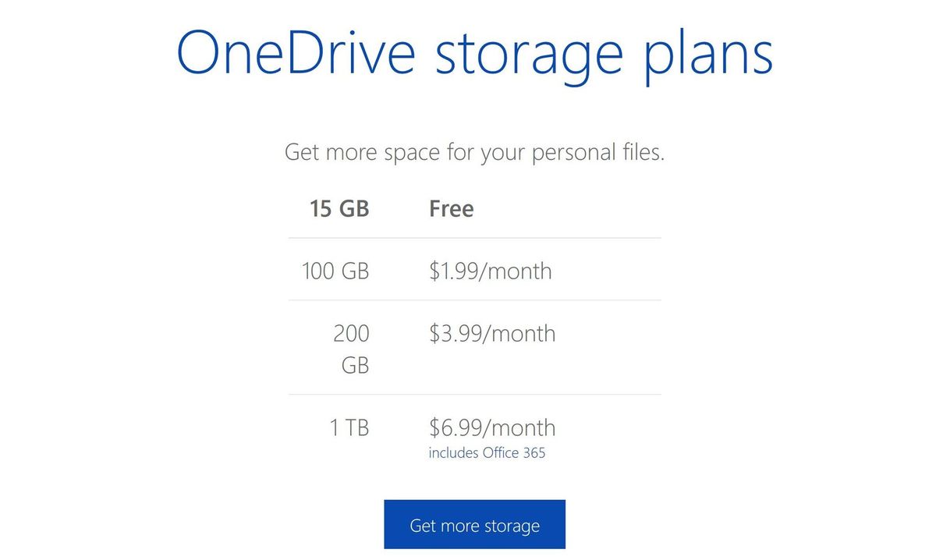Click the Free price label
This screenshot has height=560, width=936.
[x=451, y=208]
